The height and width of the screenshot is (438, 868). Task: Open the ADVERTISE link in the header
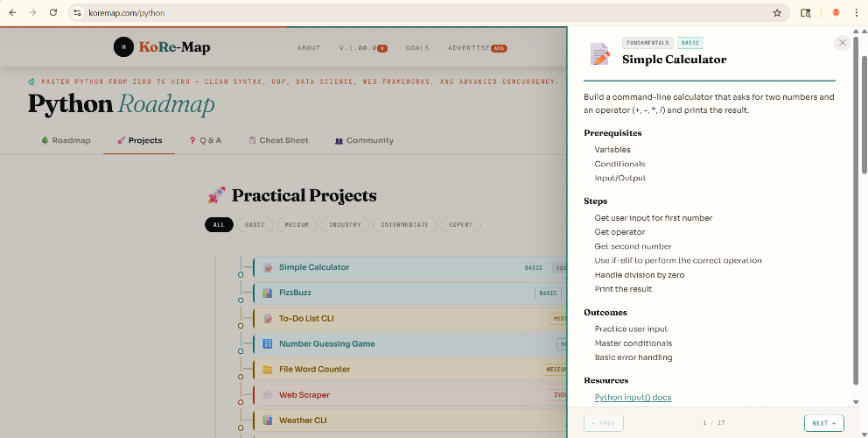click(x=477, y=48)
